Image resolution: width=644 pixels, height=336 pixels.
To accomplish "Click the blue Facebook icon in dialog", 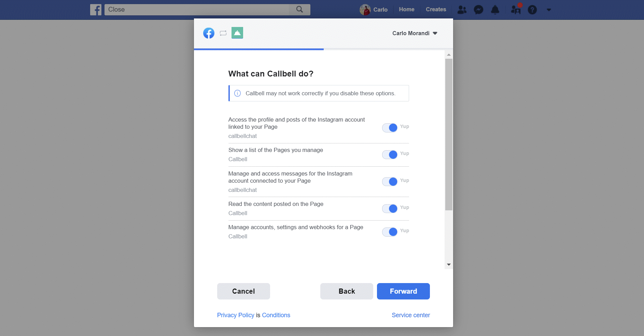I will click(209, 33).
